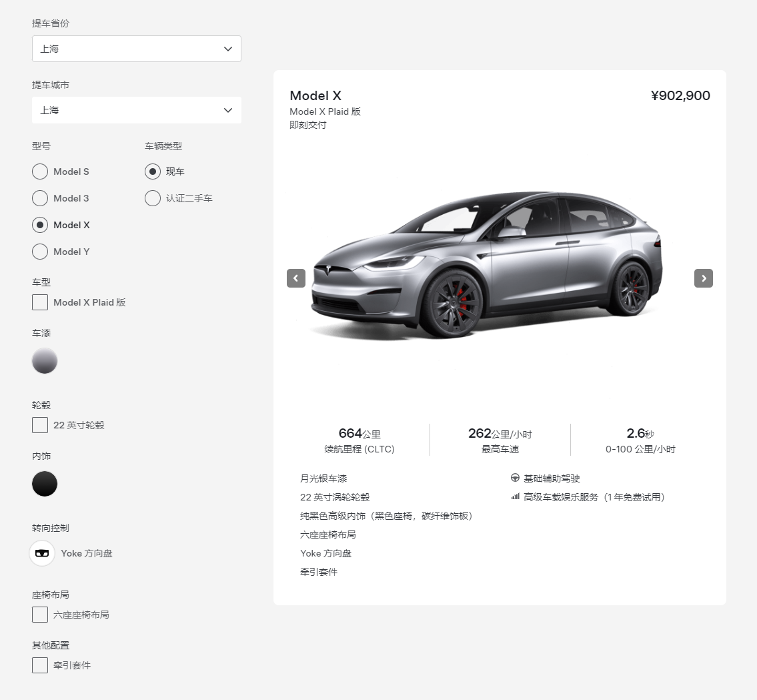The image size is (757, 700).
Task: Click the 高级车载娱乐服务 signal bars icon
Action: 514,496
